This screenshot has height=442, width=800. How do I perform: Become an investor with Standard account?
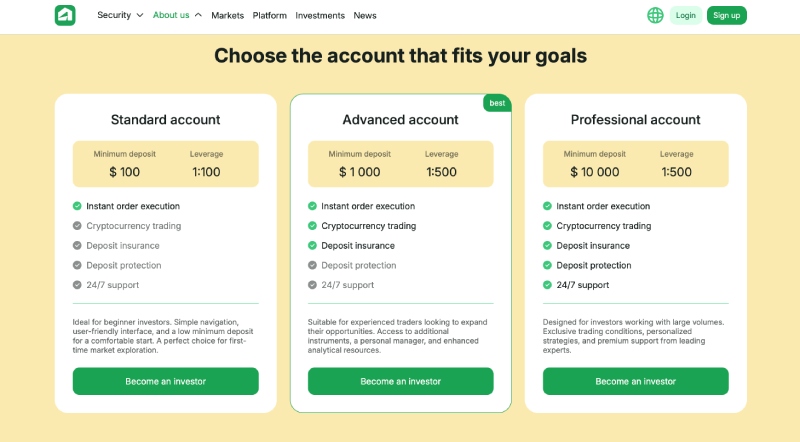(166, 381)
